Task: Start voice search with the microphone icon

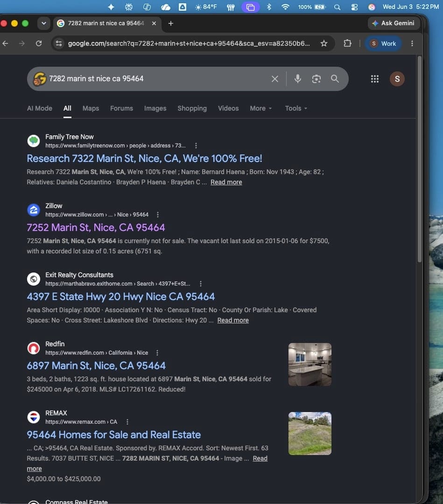Action: coord(298,79)
